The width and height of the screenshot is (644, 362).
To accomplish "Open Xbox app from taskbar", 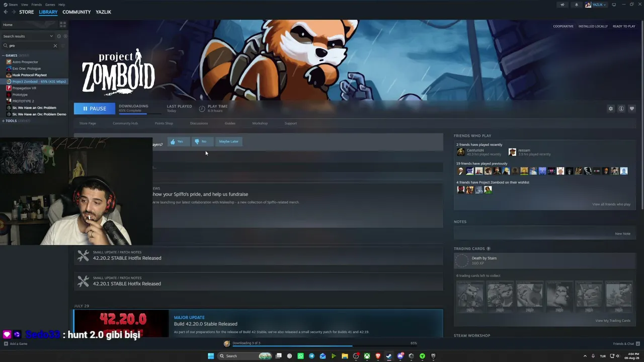I will (x=367, y=356).
